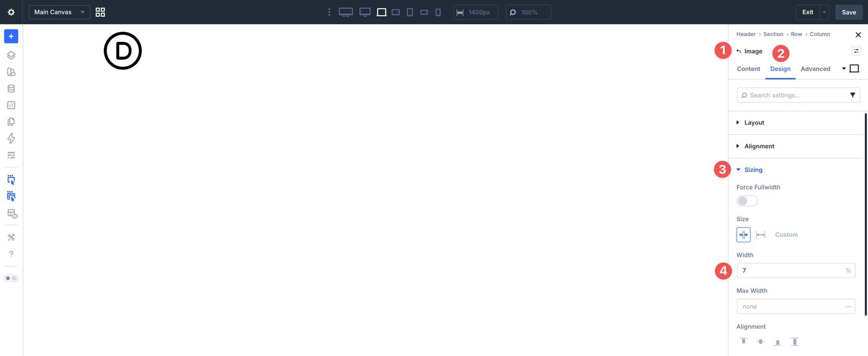
Task: Open the Main Canvas dropdown
Action: coord(59,12)
